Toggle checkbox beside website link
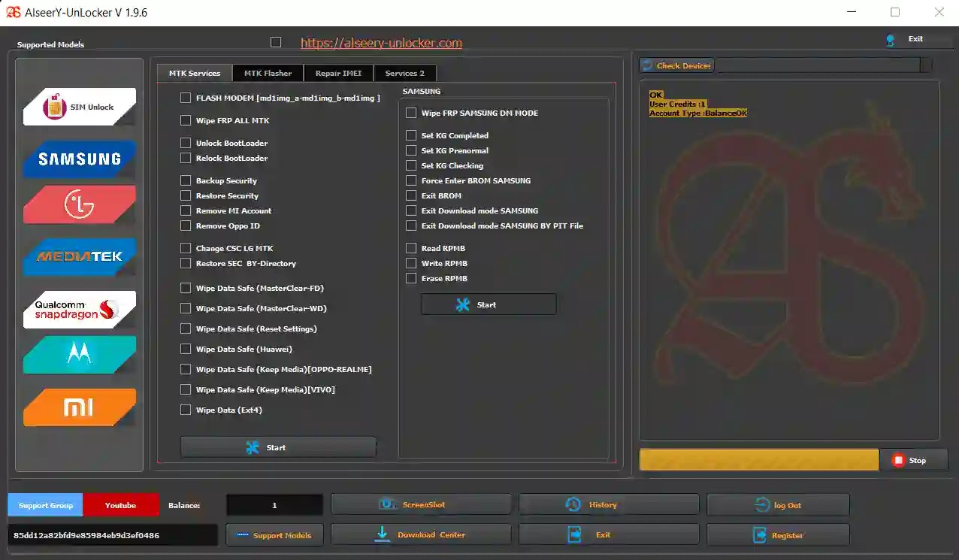The height and width of the screenshot is (560, 959). (x=276, y=42)
